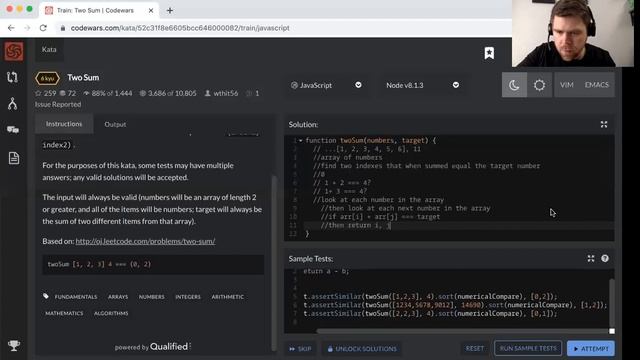The image size is (640, 360).
Task: Click RUN SAMPLE TESTS button
Action: tap(528, 348)
